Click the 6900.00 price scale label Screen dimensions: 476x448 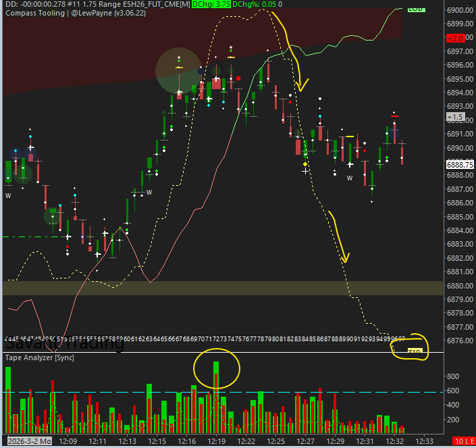(x=460, y=10)
